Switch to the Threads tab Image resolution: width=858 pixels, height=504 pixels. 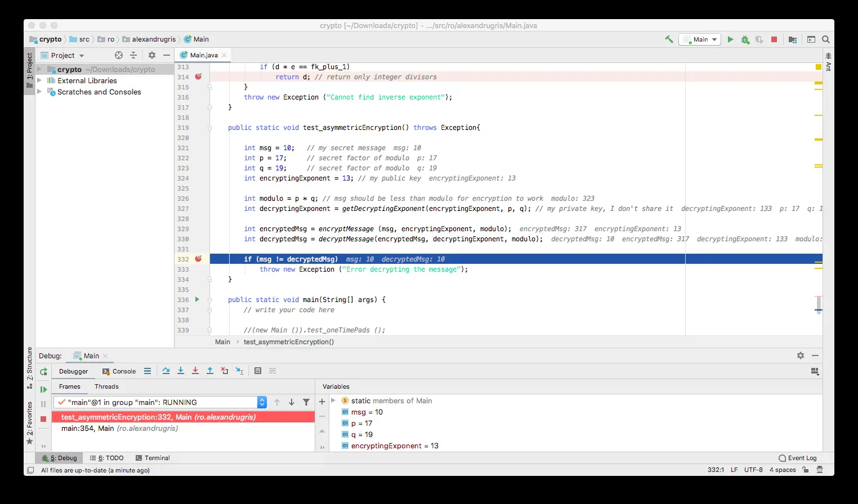point(106,386)
